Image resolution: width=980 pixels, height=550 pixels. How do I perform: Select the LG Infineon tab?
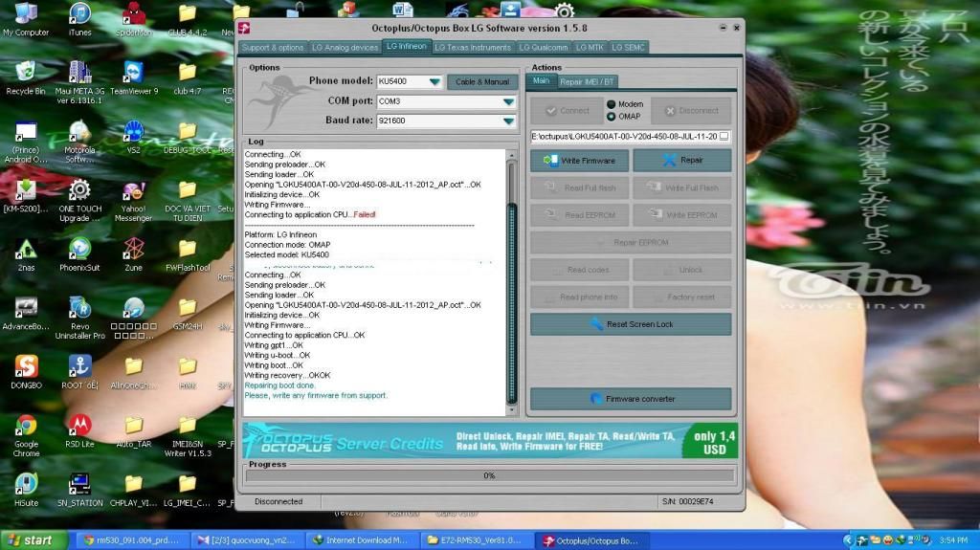tap(406, 46)
